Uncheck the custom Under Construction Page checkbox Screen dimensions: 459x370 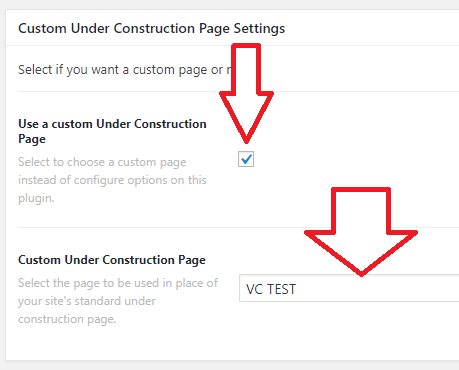coord(246,159)
